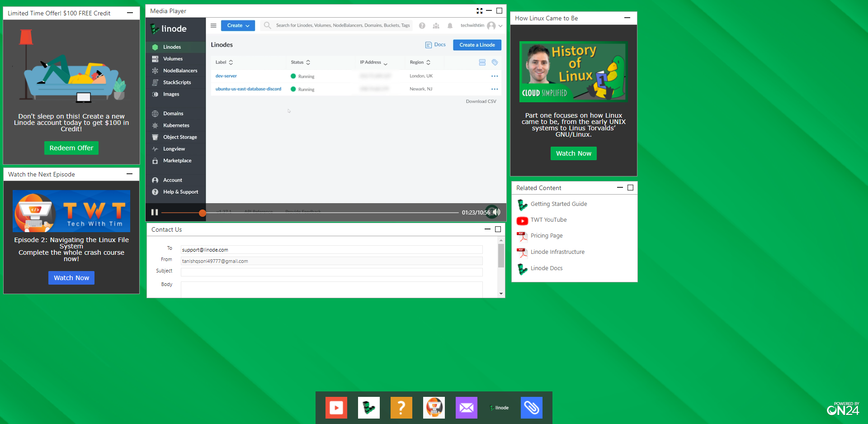Open Help & Support in the sidebar
This screenshot has width=868, height=424.
(x=175, y=192)
